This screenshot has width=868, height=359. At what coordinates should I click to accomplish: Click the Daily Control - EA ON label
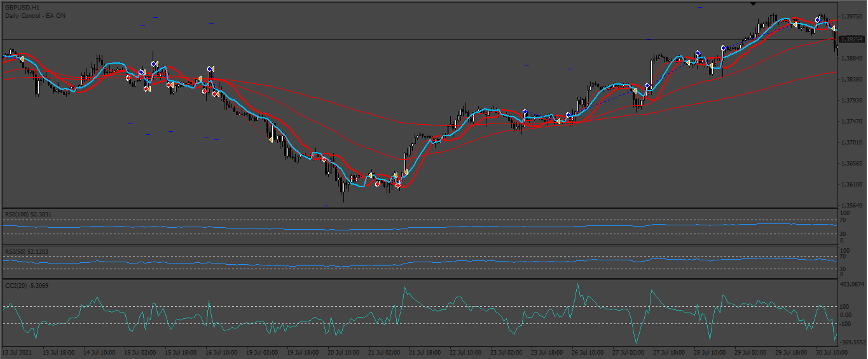[x=35, y=15]
